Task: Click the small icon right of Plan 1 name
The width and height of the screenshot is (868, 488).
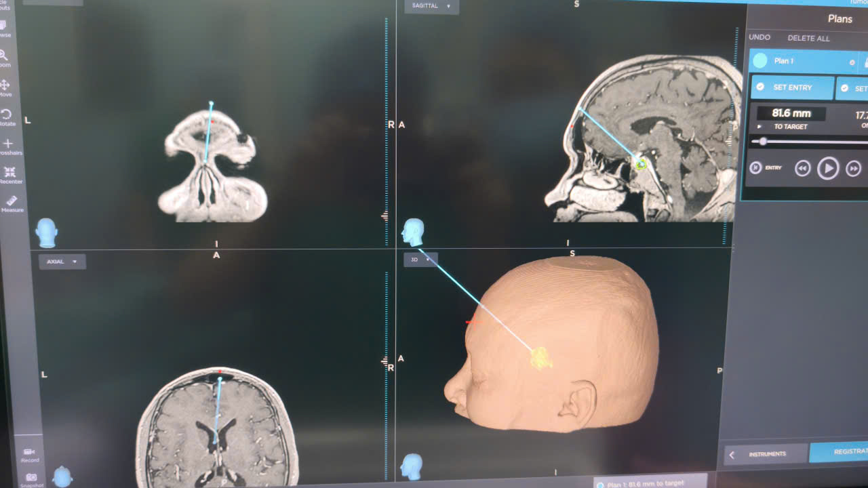Action: 852,62
